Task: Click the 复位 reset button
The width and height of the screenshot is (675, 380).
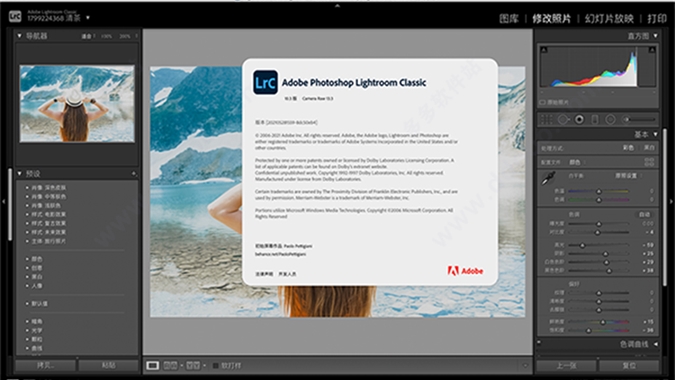Action: (629, 365)
